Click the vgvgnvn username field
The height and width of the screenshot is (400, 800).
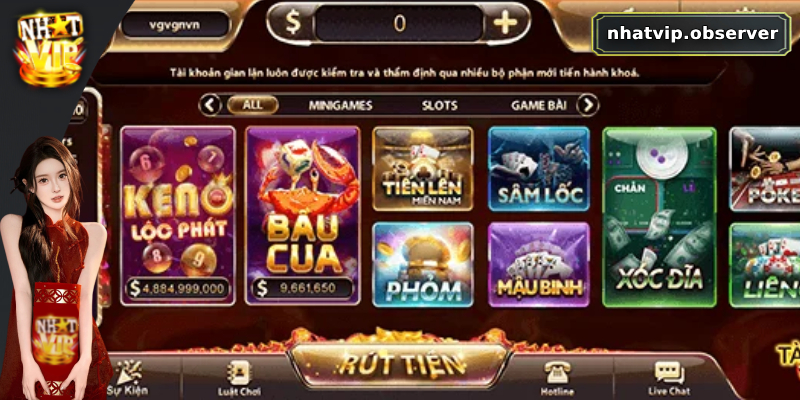click(x=175, y=25)
